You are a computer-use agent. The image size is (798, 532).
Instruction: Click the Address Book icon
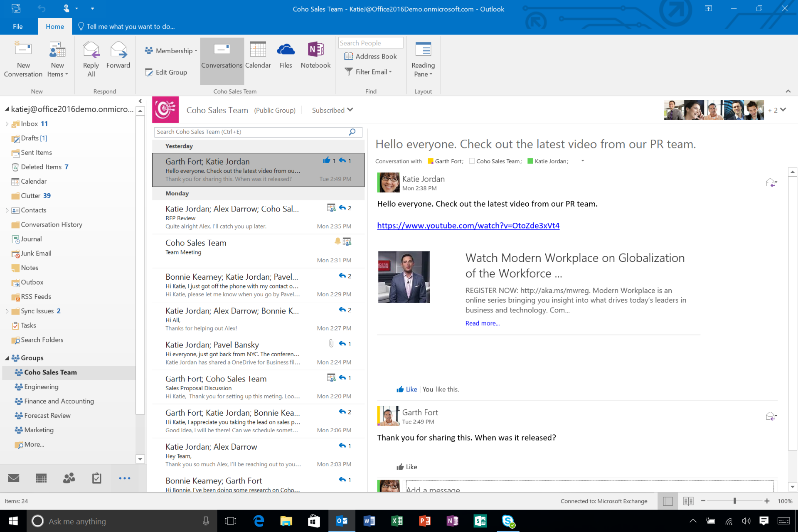(x=370, y=57)
